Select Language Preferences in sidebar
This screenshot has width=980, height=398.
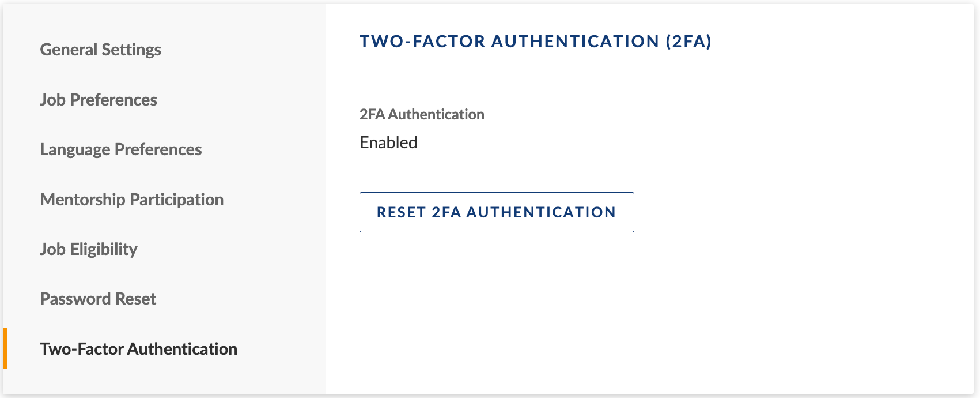coord(121,149)
